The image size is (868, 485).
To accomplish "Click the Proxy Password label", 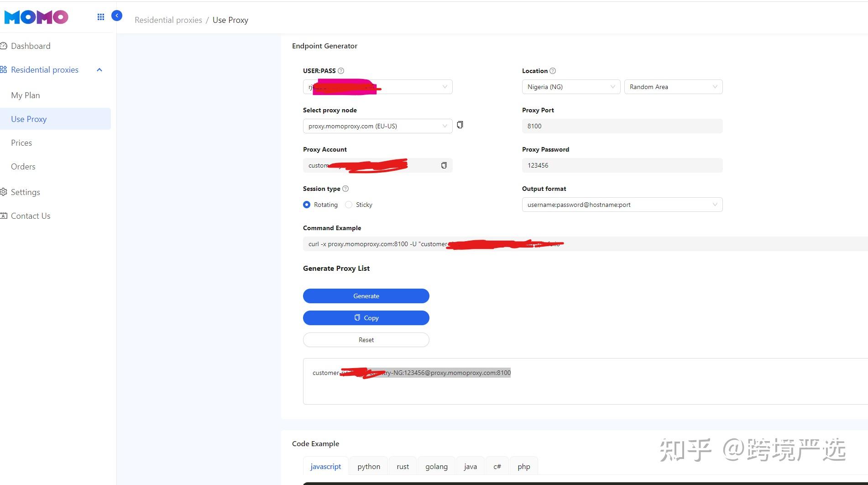I will coord(545,149).
